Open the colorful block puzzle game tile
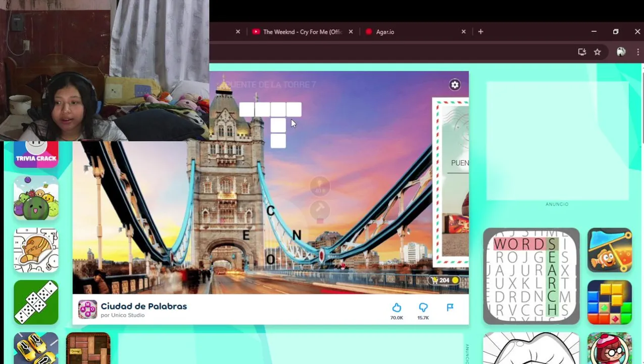 tap(610, 302)
